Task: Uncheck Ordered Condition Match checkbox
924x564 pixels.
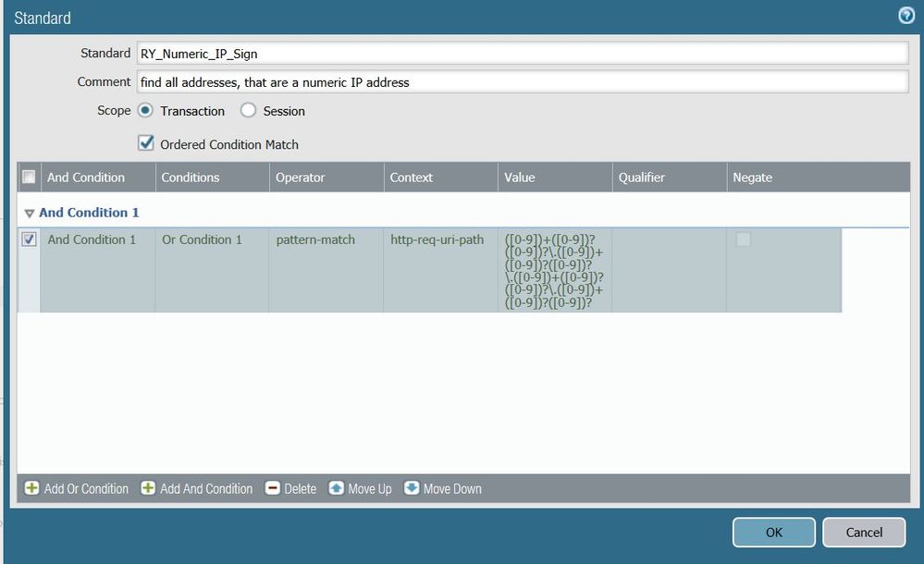Action: pyautogui.click(x=146, y=143)
